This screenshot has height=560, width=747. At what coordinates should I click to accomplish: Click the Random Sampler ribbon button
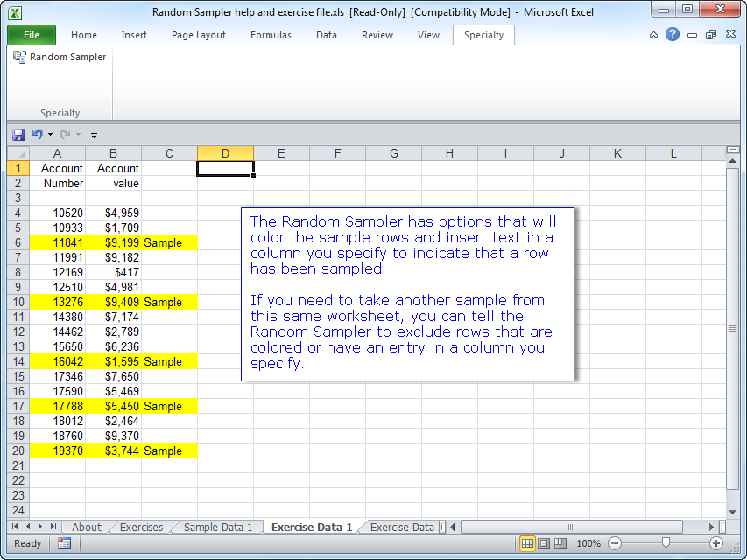60,57
